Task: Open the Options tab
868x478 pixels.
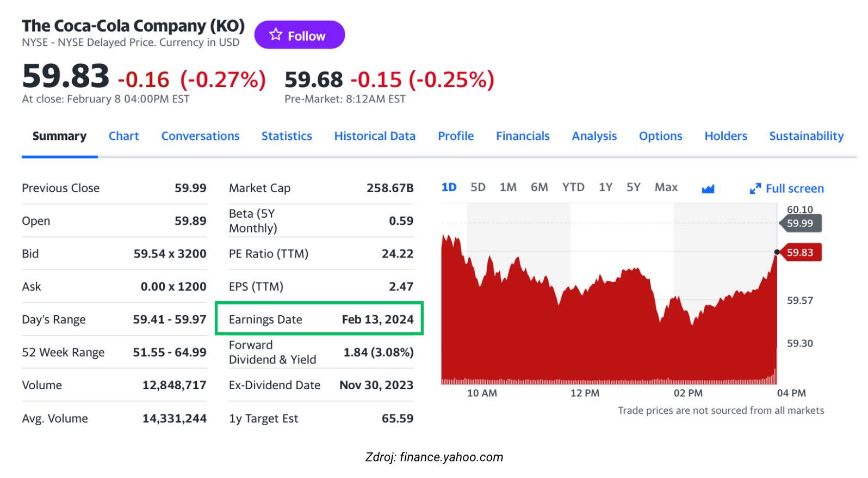Action: tap(660, 136)
